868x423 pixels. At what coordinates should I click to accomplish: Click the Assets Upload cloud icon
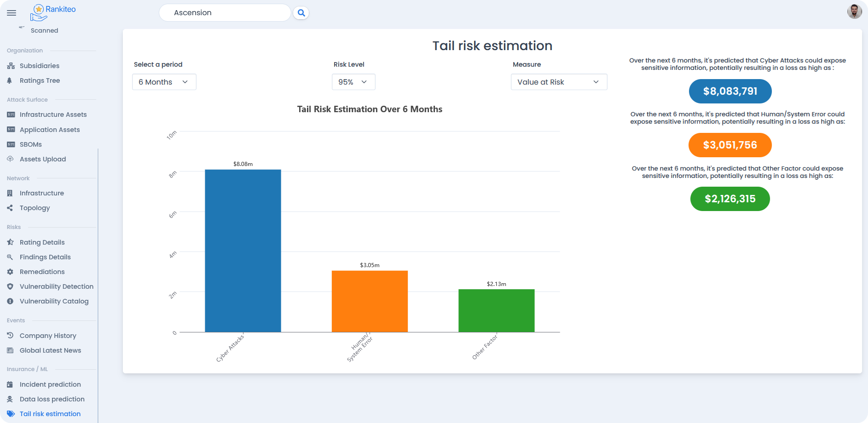pos(11,159)
